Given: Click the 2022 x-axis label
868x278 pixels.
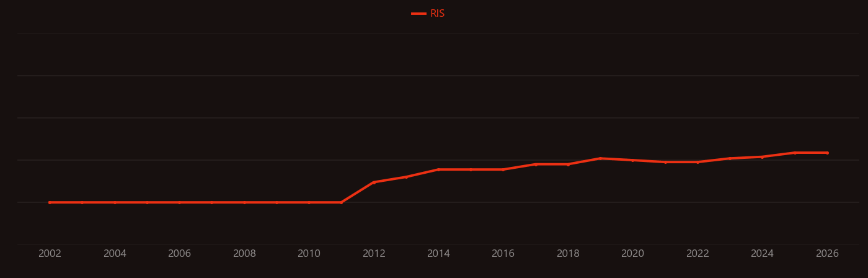Looking at the screenshot, I should (697, 254).
